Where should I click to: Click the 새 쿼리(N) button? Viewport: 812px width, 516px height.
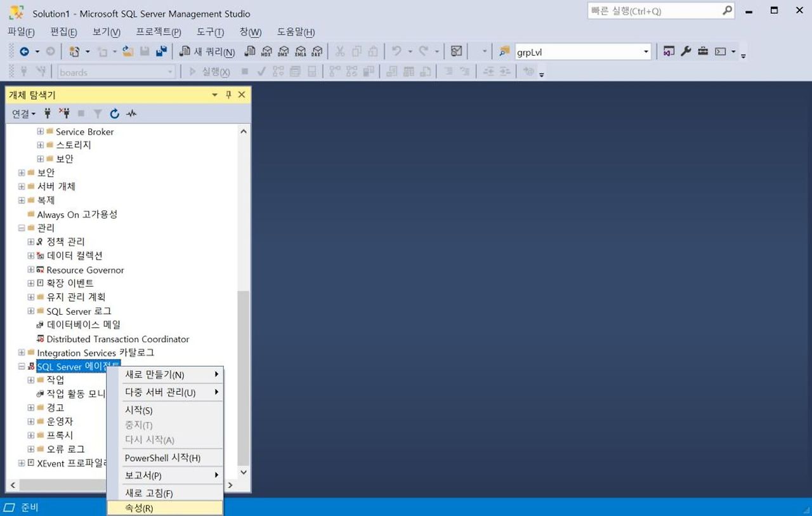pyautogui.click(x=207, y=52)
